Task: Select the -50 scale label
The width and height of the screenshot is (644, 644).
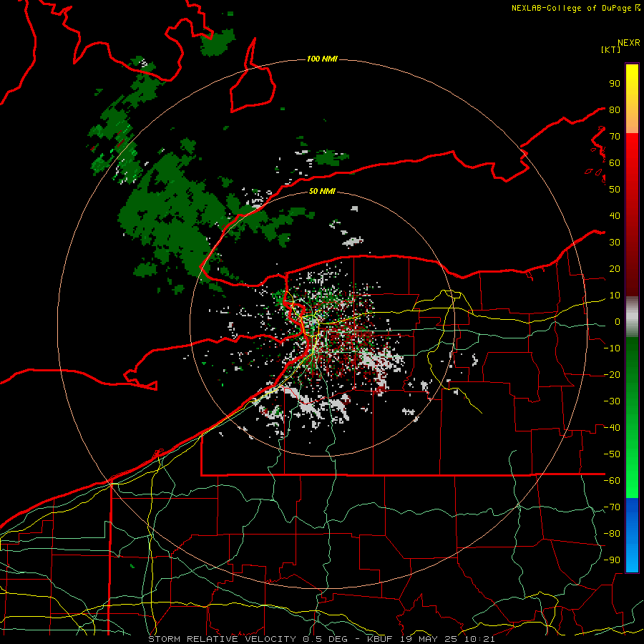Action: [612, 454]
